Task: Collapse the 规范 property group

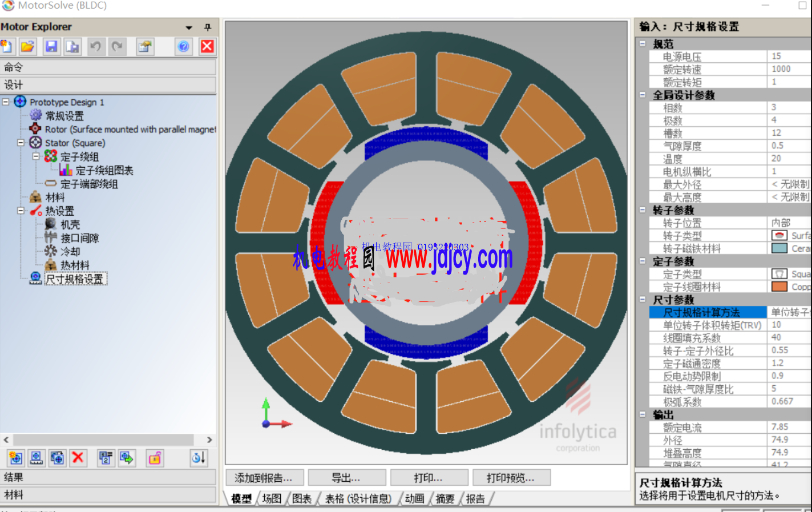Action: pyautogui.click(x=643, y=43)
